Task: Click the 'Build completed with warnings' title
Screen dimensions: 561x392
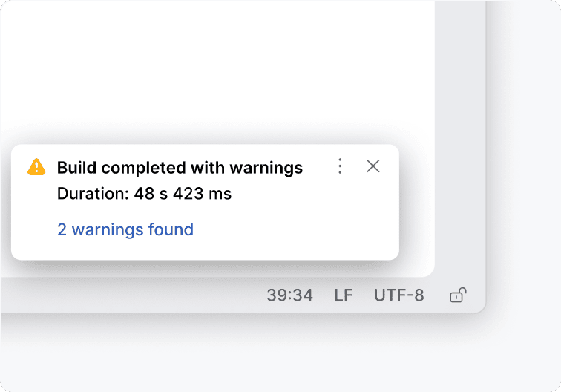Action: 180,168
